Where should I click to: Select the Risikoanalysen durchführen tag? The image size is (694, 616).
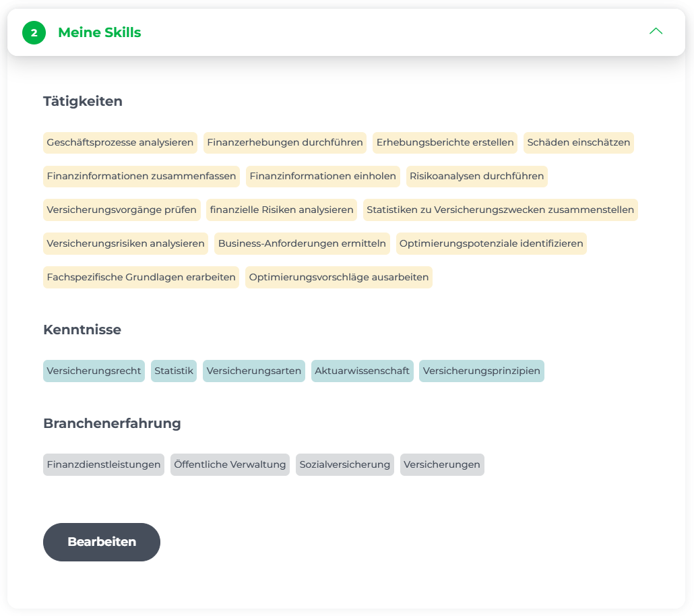[x=476, y=177]
